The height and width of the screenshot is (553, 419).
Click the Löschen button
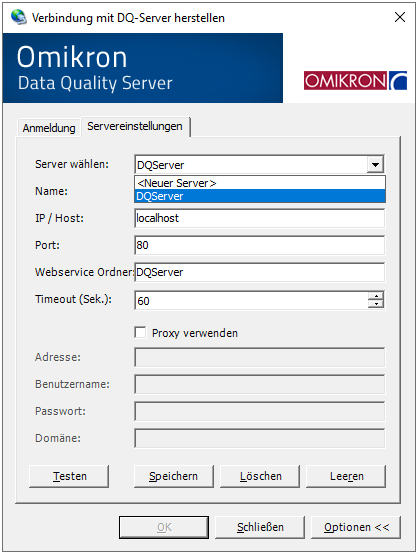pos(260,476)
